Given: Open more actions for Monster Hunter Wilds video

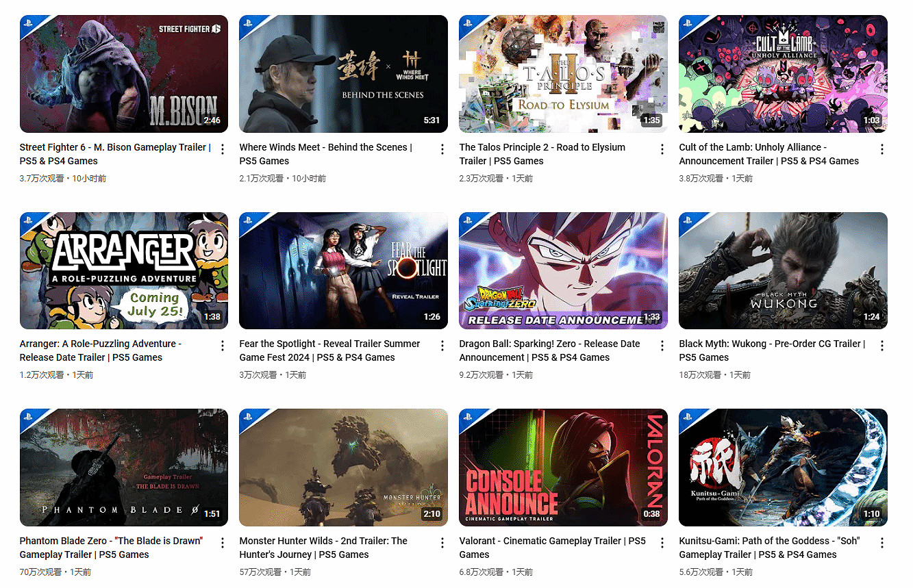Looking at the screenshot, I should [442, 543].
